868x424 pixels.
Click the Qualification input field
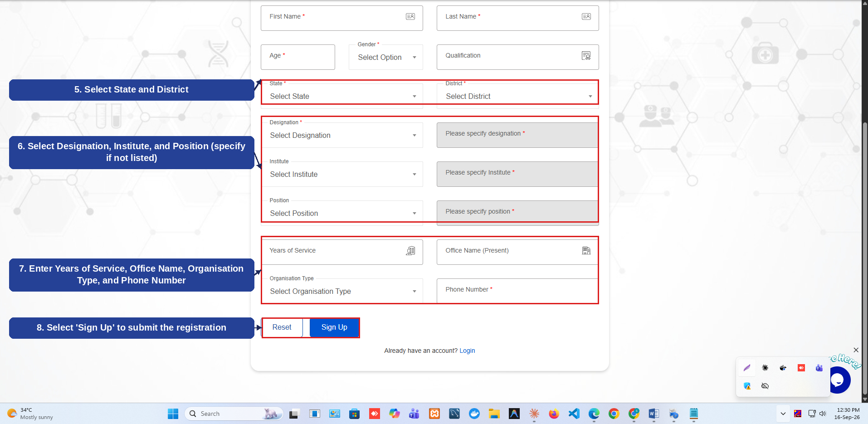click(x=517, y=57)
